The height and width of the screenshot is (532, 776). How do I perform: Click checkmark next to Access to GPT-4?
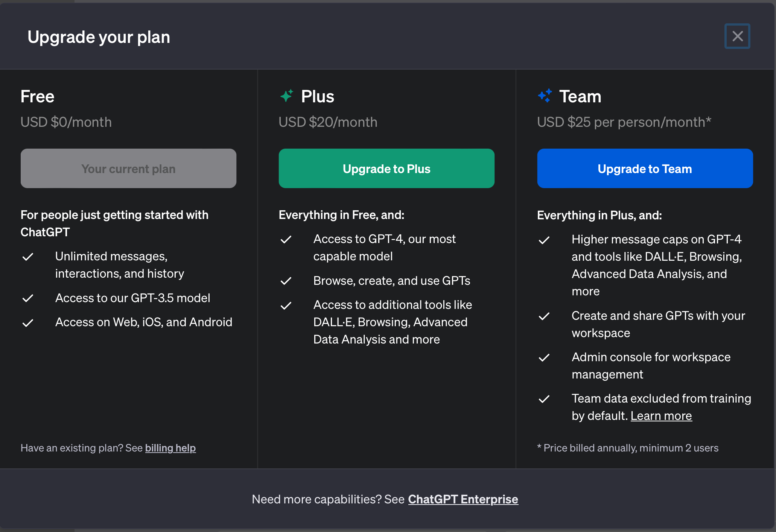point(286,240)
